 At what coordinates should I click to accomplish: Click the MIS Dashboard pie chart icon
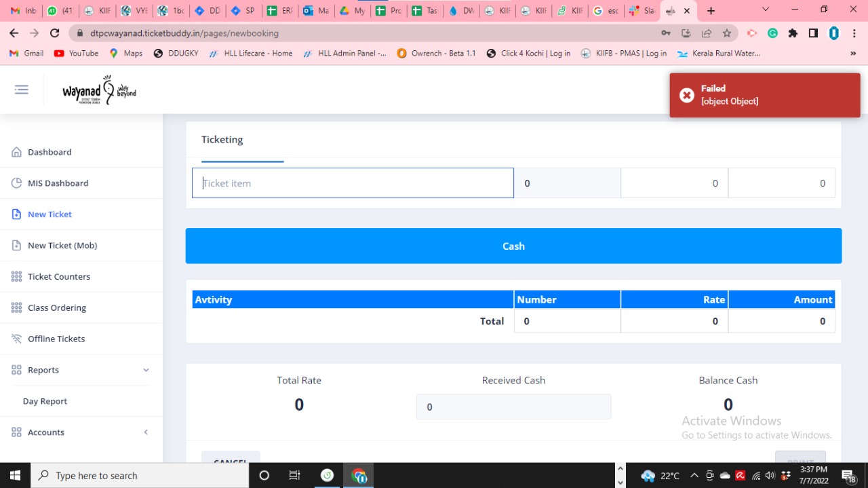17,183
